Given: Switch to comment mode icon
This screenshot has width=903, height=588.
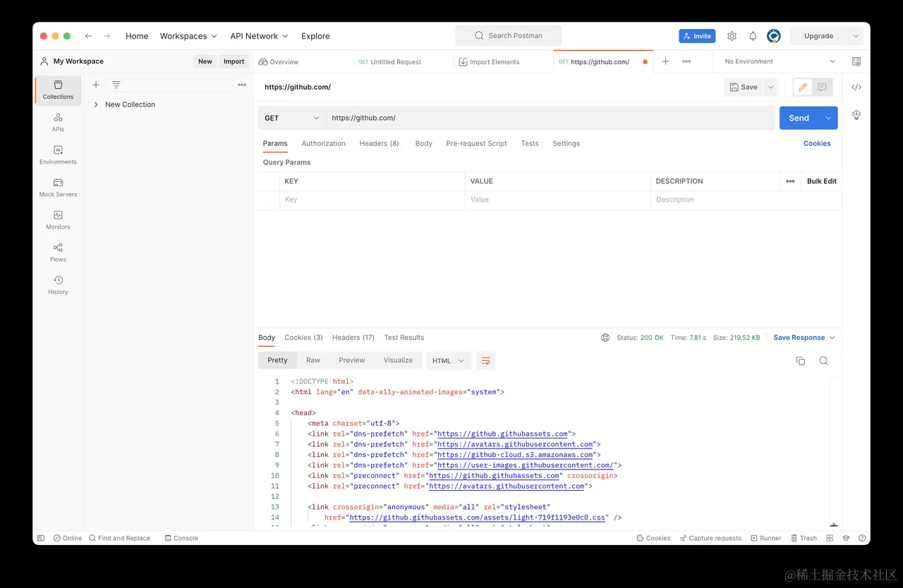Looking at the screenshot, I should click(822, 87).
